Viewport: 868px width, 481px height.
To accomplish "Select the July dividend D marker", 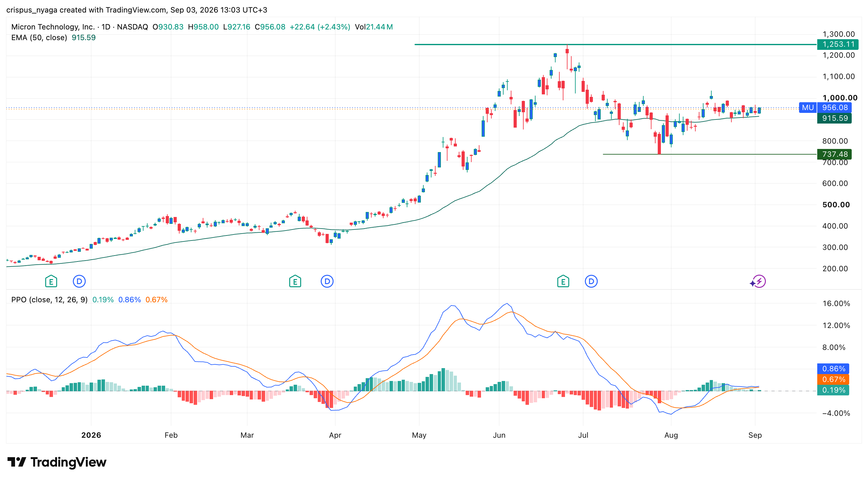I will click(591, 281).
